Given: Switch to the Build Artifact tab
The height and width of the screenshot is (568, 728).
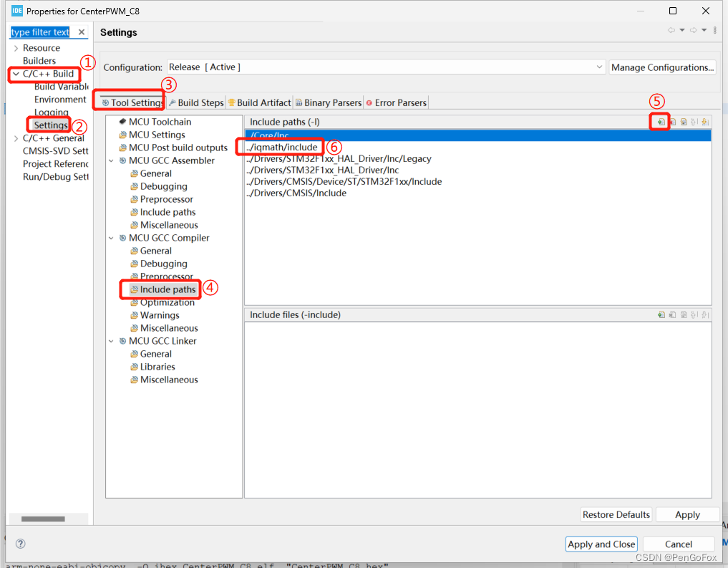Looking at the screenshot, I should (x=260, y=102).
